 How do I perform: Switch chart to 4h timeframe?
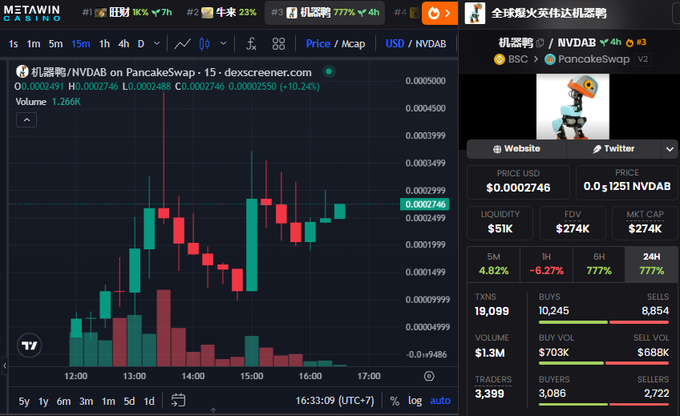[x=124, y=44]
